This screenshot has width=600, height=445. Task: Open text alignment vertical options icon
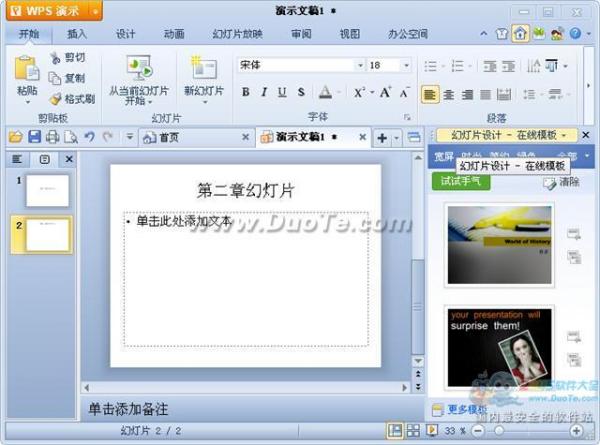(x=552, y=66)
